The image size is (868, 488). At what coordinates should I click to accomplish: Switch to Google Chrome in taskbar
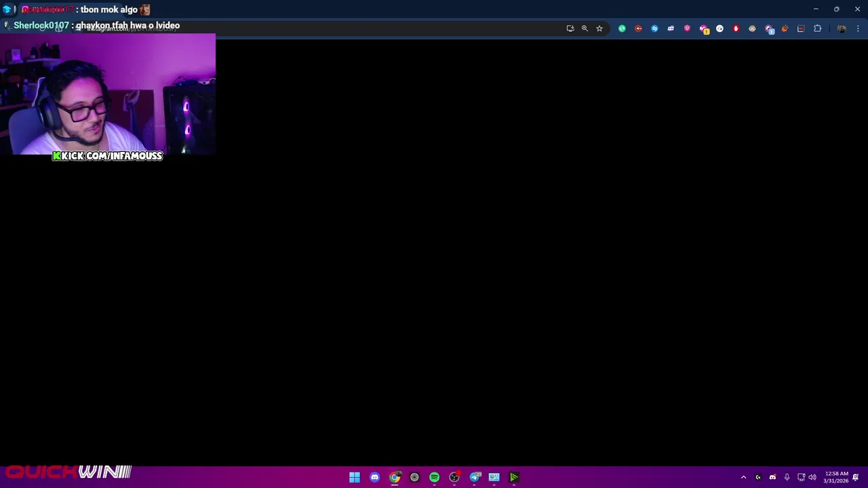[395, 477]
